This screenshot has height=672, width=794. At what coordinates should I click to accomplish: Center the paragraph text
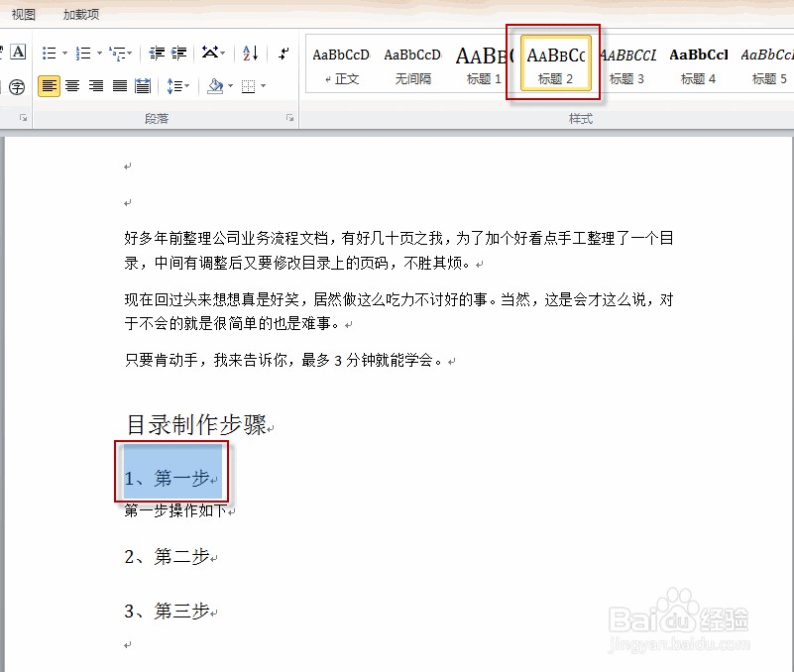click(x=72, y=86)
